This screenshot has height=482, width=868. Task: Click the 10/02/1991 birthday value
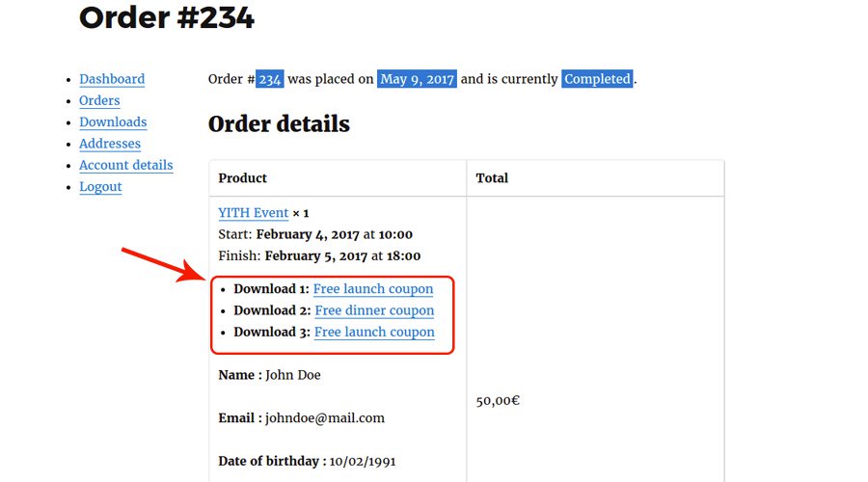click(x=364, y=461)
